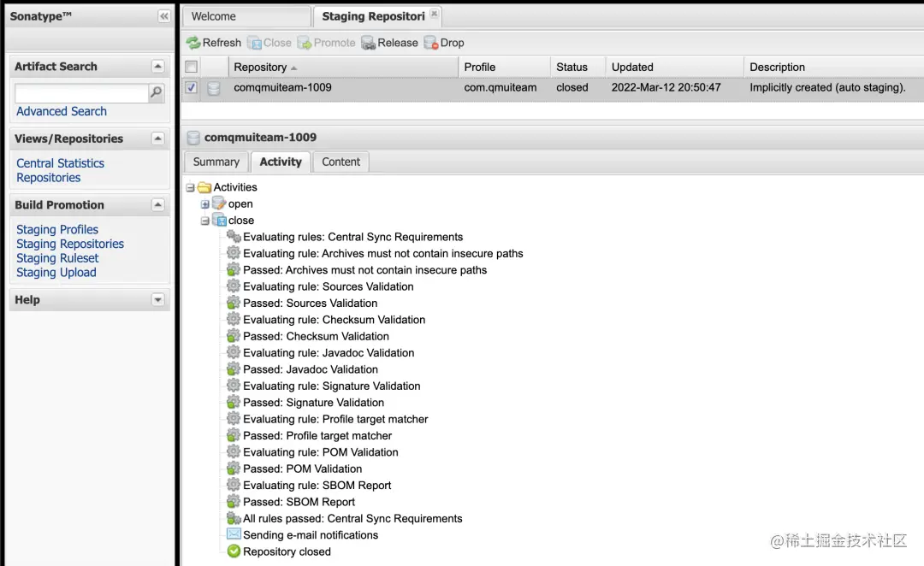
Task: Expand the open activity node
Action: coord(204,204)
